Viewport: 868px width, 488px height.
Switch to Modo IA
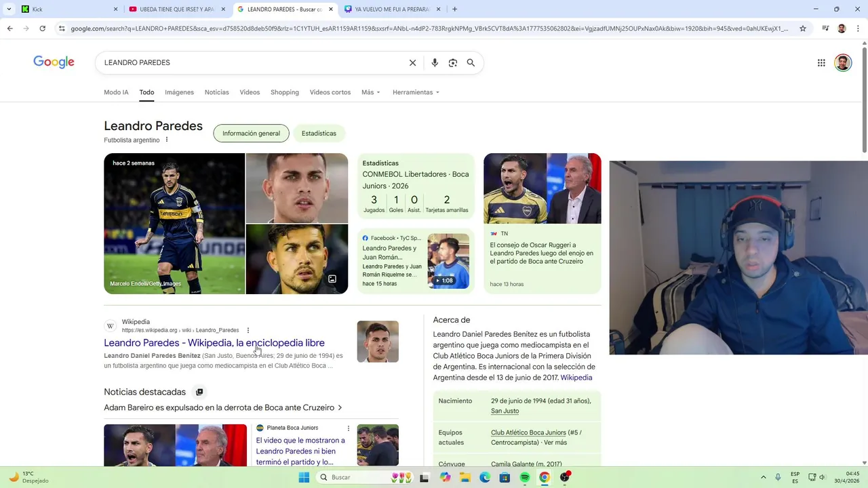(x=116, y=92)
